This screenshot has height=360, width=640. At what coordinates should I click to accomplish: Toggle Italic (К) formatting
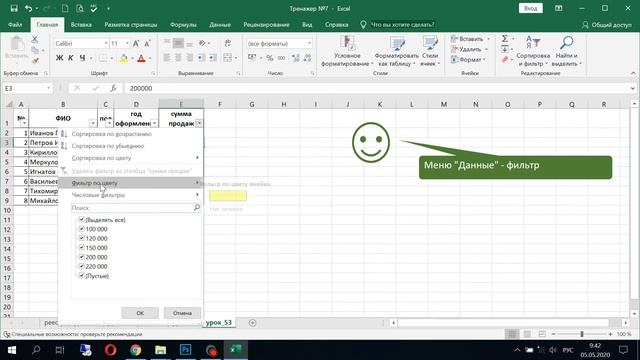71,58
